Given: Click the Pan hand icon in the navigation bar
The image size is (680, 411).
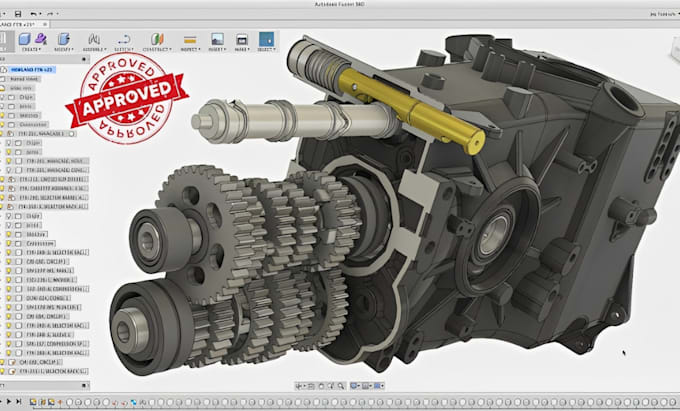Looking at the screenshot, I should 321,386.
